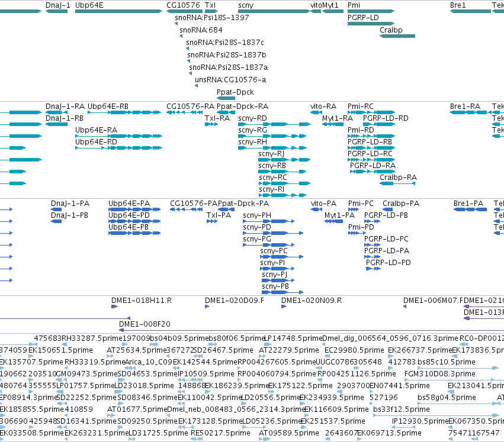Click the Myt1-PA protein label
Viewport: 504px width, 442px height.
(339, 215)
